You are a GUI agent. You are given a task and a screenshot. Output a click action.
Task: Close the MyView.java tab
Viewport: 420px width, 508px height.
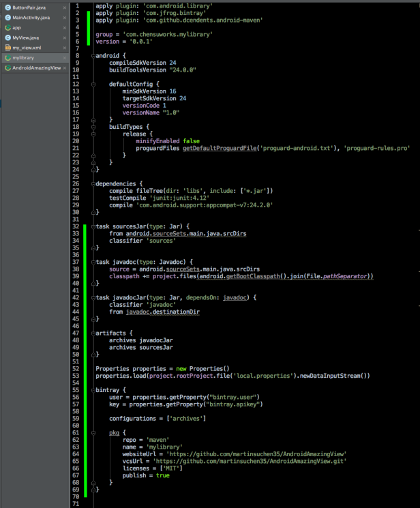[65, 38]
